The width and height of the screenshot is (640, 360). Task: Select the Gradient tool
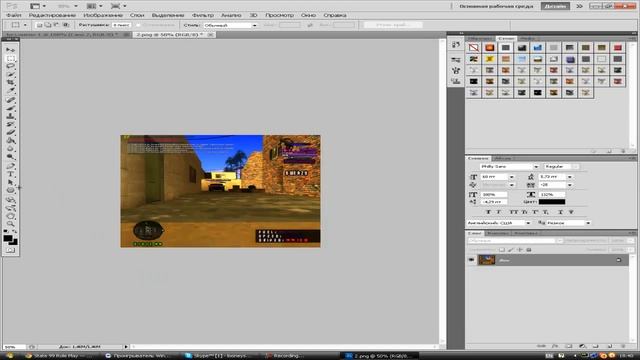point(11,141)
